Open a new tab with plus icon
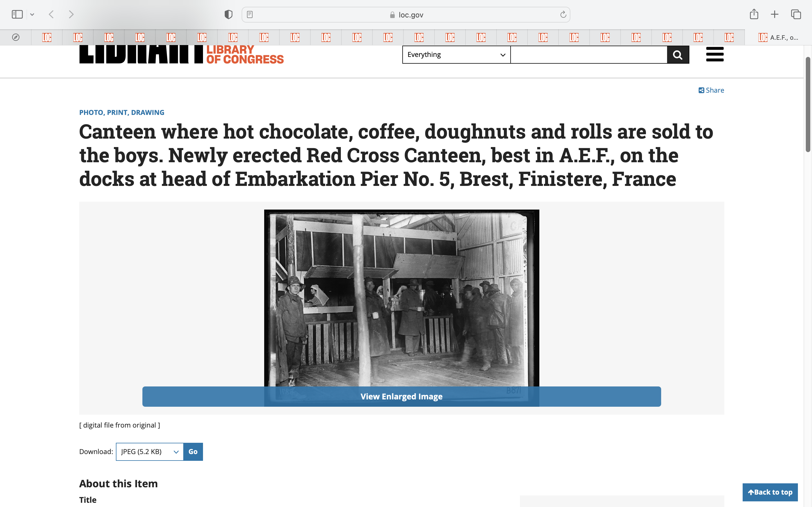This screenshot has width=812, height=507. tap(775, 14)
